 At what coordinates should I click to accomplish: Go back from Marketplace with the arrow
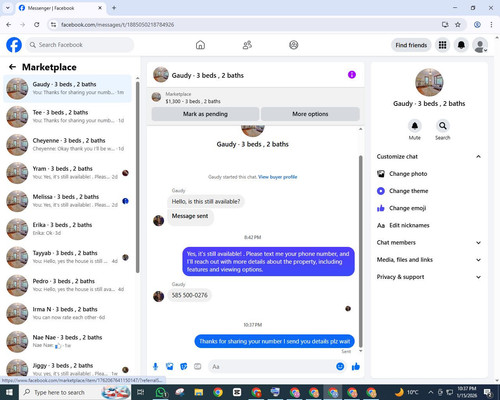pyautogui.click(x=12, y=67)
